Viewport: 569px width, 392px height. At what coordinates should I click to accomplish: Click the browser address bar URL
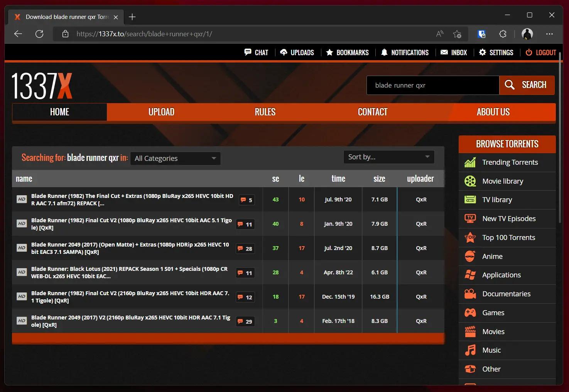(x=144, y=34)
